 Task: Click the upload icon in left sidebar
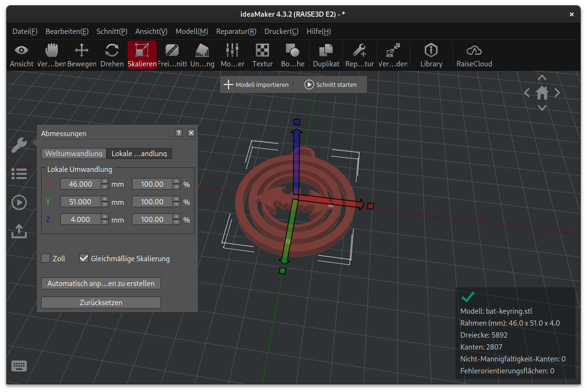(x=19, y=232)
